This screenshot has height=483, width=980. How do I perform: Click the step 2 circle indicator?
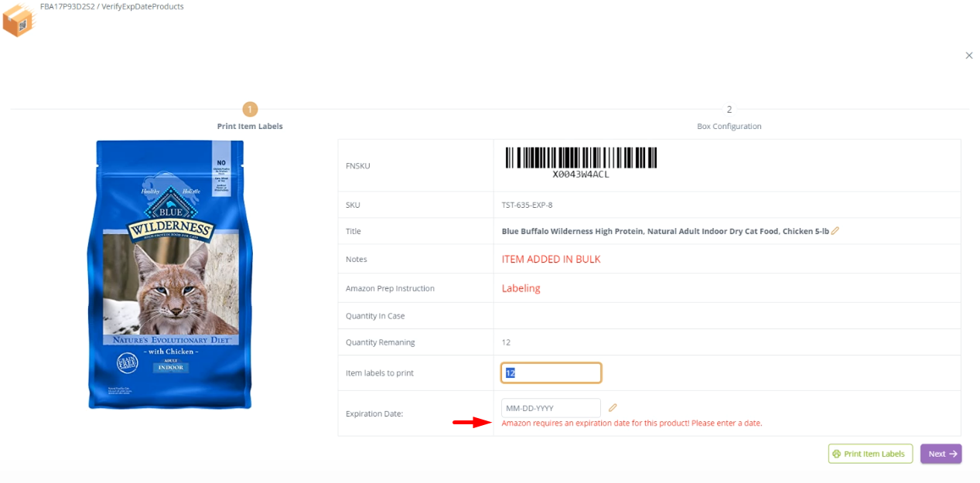point(729,109)
